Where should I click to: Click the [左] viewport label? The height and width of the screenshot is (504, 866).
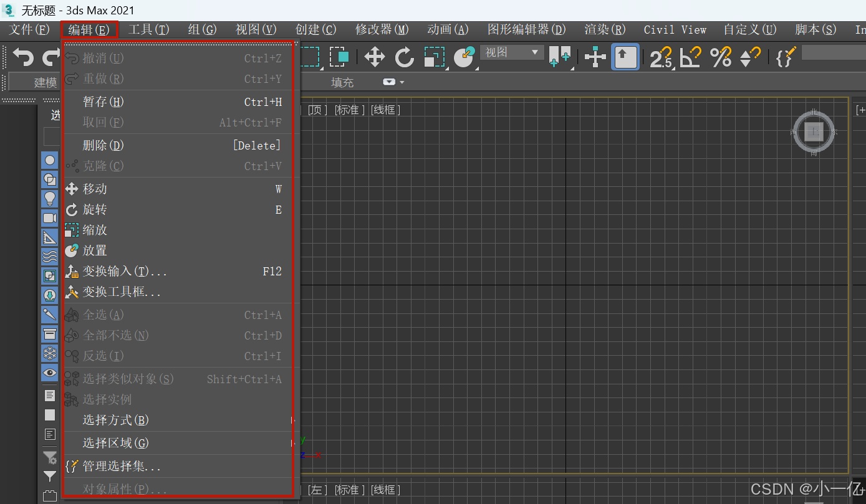click(318, 490)
